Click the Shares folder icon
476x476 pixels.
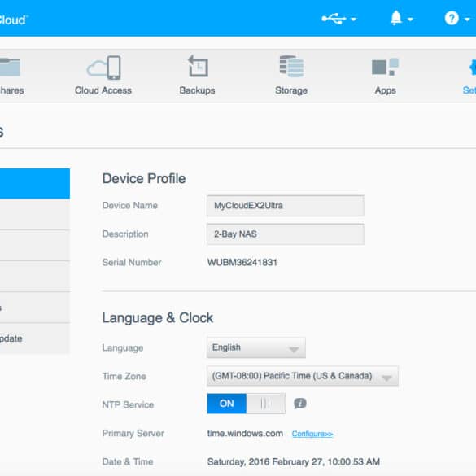(x=10, y=67)
